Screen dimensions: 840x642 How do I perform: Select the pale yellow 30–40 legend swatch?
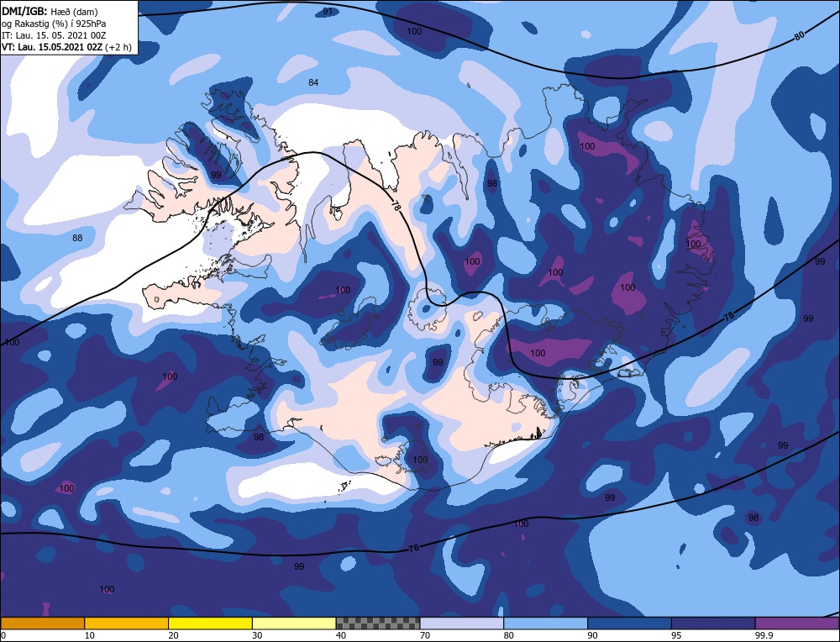tap(294, 623)
